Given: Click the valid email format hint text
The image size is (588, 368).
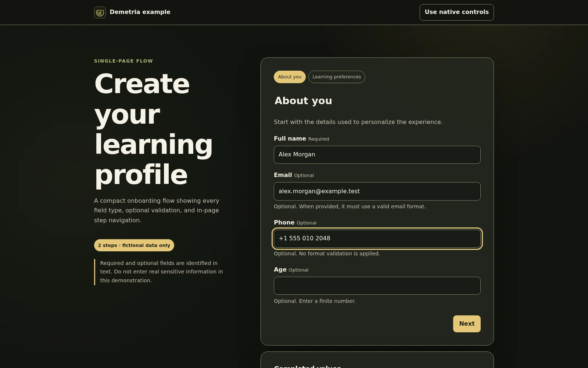Looking at the screenshot, I should (x=349, y=206).
